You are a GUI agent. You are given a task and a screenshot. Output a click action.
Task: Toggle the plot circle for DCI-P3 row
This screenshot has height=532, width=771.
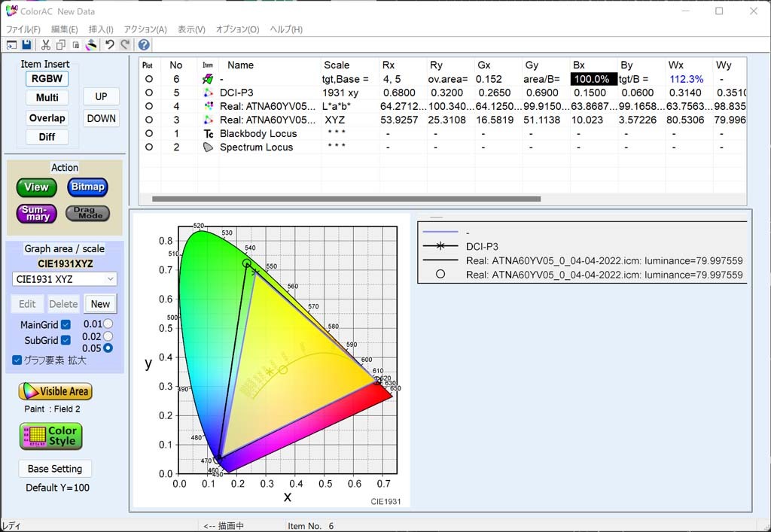[149, 93]
